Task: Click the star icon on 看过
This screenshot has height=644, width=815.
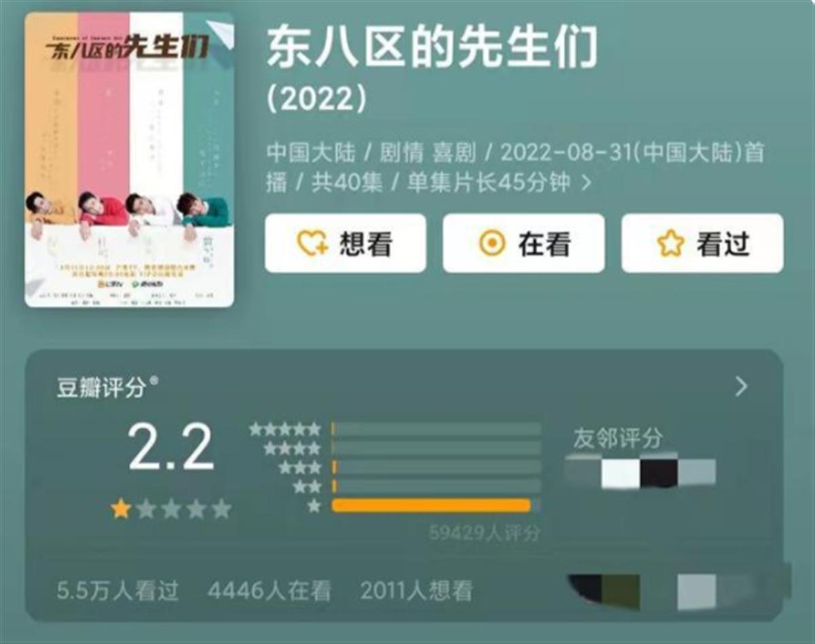Action: click(670, 244)
